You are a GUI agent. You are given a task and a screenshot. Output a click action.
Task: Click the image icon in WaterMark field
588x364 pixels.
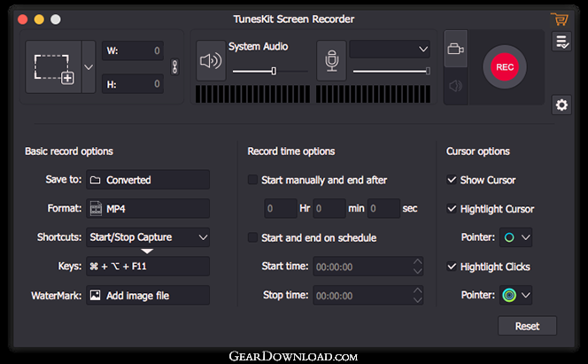[96, 296]
